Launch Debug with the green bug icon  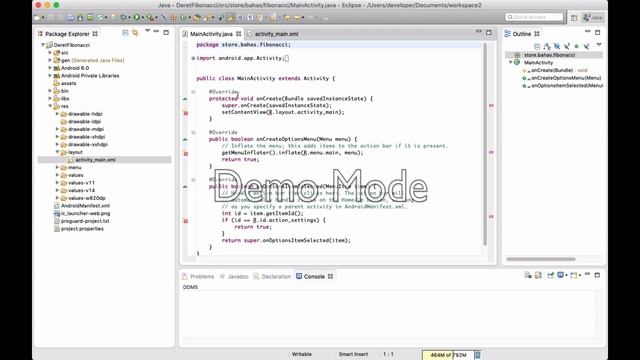click(123, 18)
